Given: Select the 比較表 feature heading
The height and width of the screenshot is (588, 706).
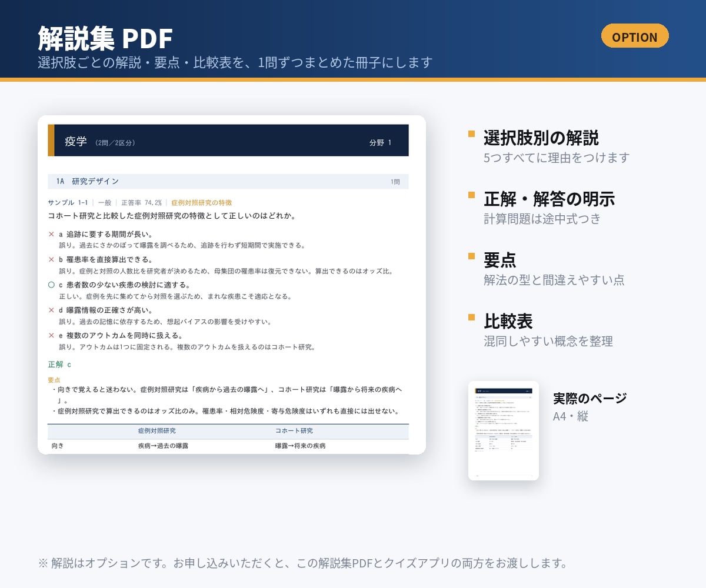Looking at the screenshot, I should coord(508,321).
